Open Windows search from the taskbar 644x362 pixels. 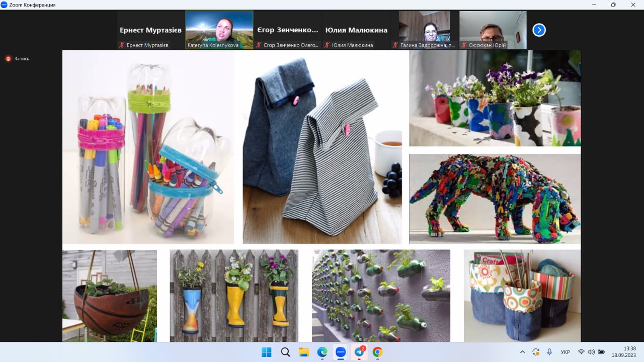tap(285, 352)
